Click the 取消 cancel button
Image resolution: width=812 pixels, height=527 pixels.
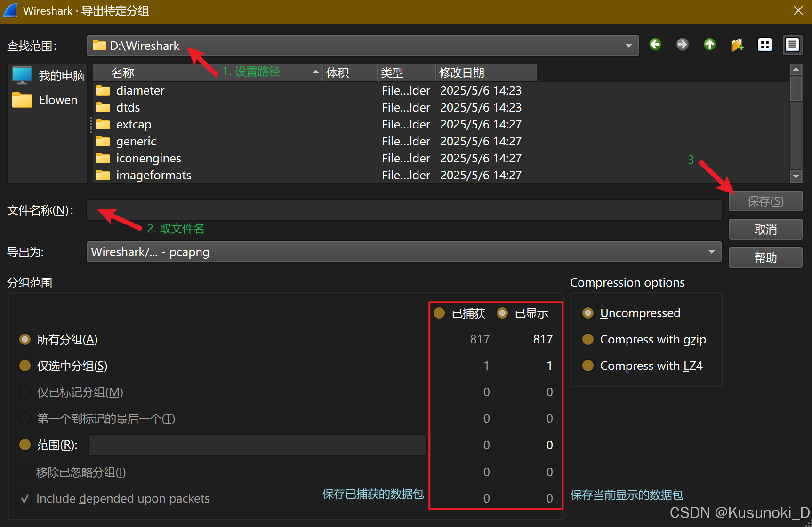pyautogui.click(x=765, y=230)
